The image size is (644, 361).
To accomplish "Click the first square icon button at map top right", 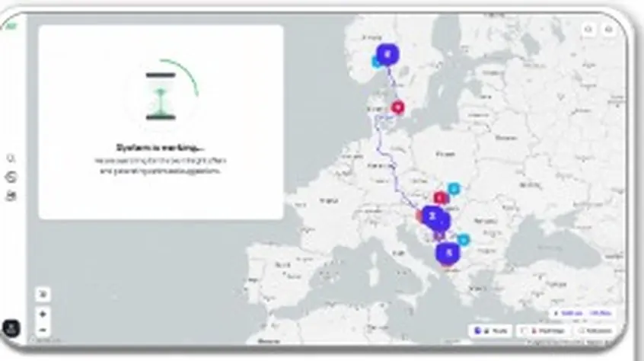I will 588,30.
